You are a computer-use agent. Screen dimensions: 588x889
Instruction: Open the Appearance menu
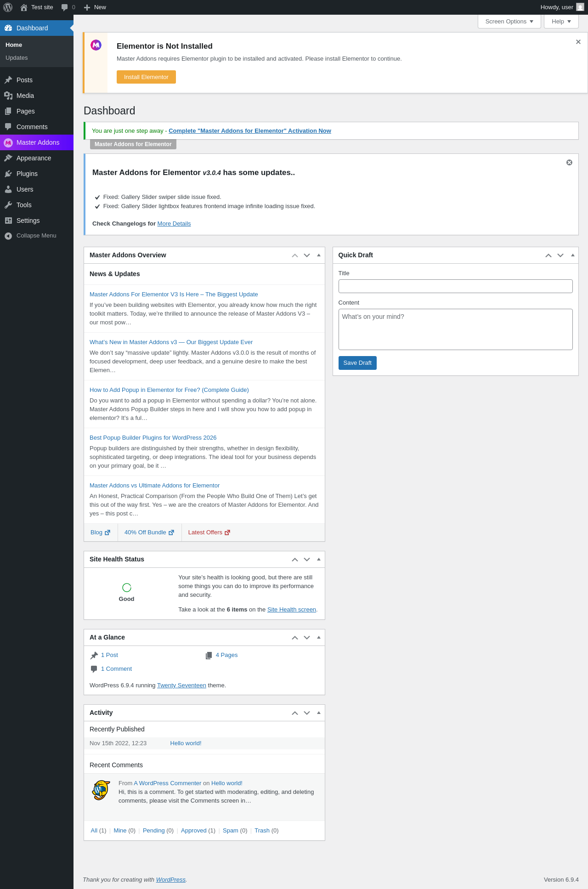(x=34, y=158)
